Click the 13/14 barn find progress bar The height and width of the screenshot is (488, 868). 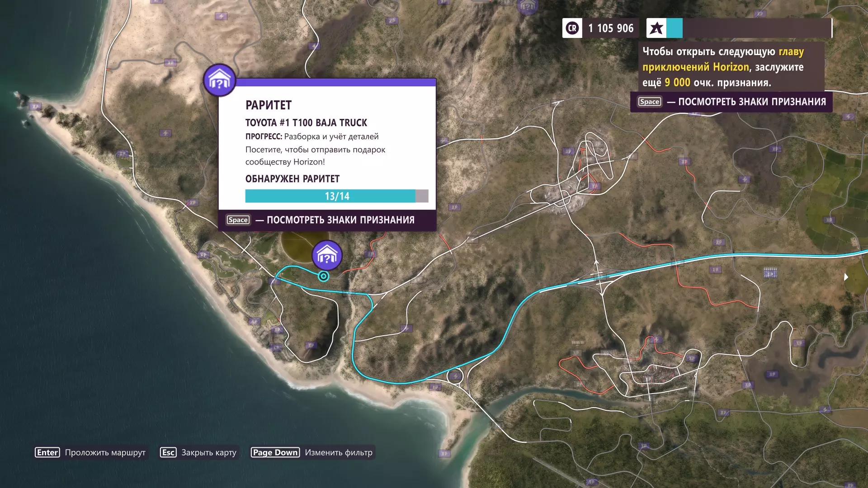[x=336, y=196]
